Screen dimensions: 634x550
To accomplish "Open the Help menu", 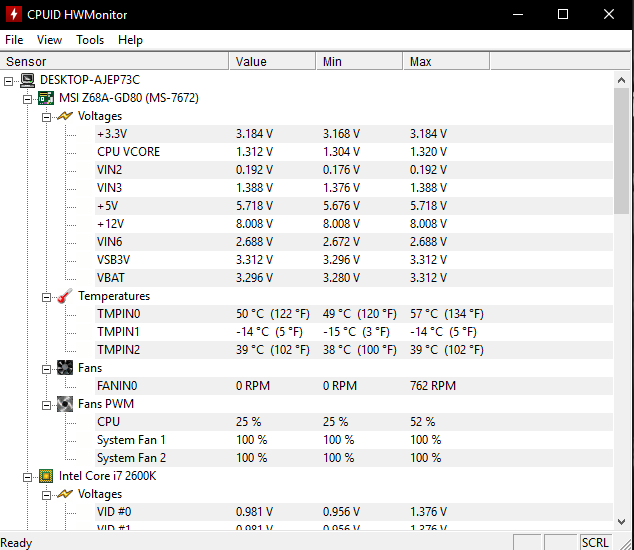I will [130, 40].
